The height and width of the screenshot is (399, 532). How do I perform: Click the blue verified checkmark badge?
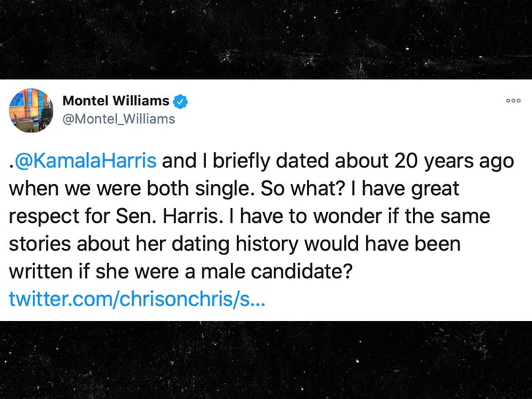tap(180, 101)
